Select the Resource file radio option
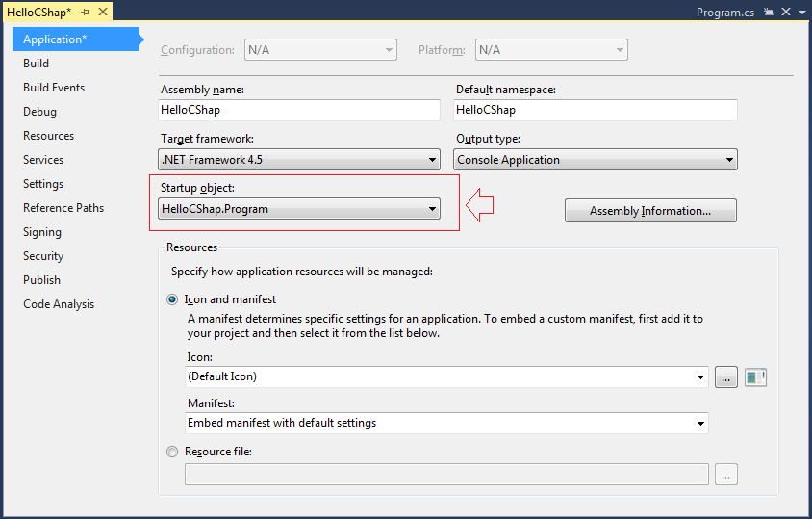 click(172, 452)
